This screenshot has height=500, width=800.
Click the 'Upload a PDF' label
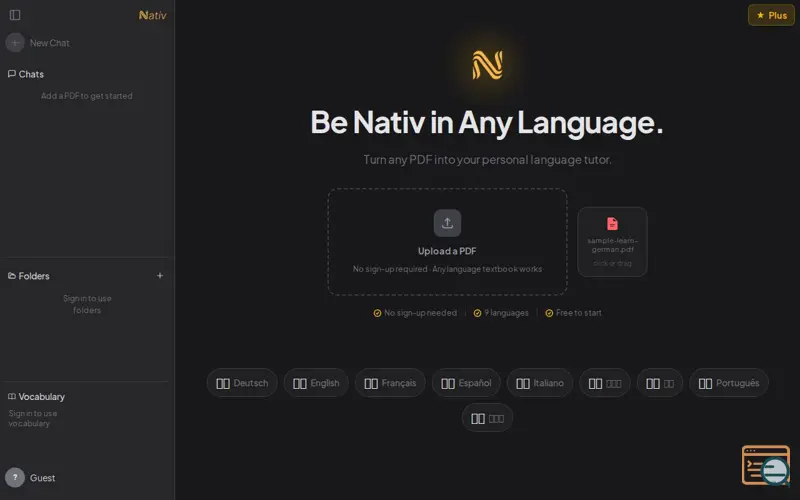447,251
